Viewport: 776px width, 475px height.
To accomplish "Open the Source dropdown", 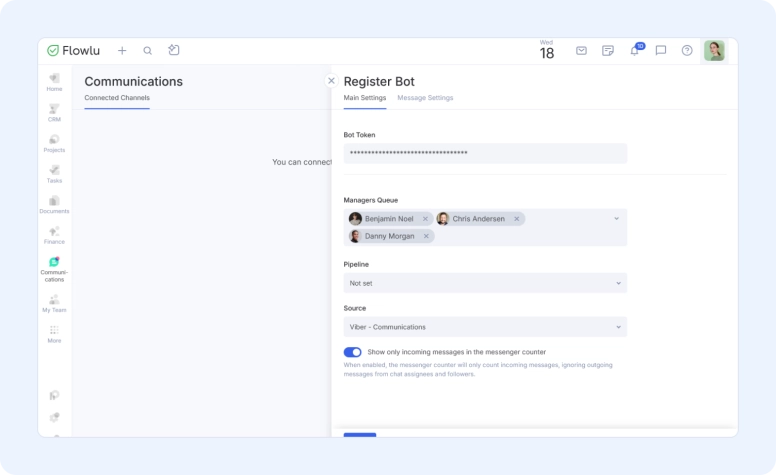I will pyautogui.click(x=485, y=327).
